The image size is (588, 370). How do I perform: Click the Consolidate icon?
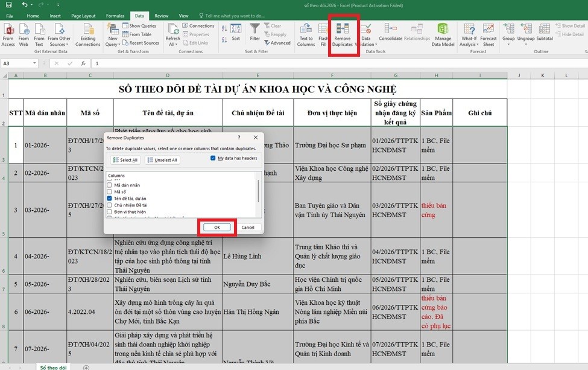pos(390,32)
